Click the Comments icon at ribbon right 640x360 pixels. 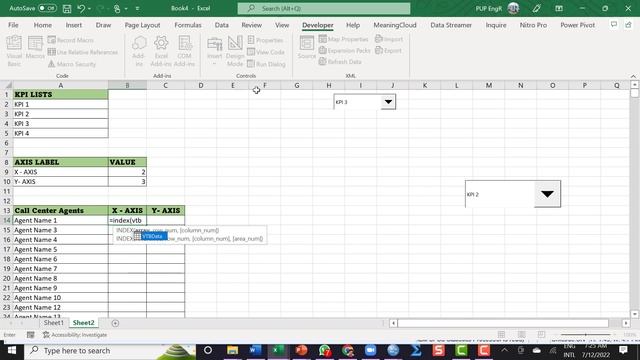coord(613,25)
